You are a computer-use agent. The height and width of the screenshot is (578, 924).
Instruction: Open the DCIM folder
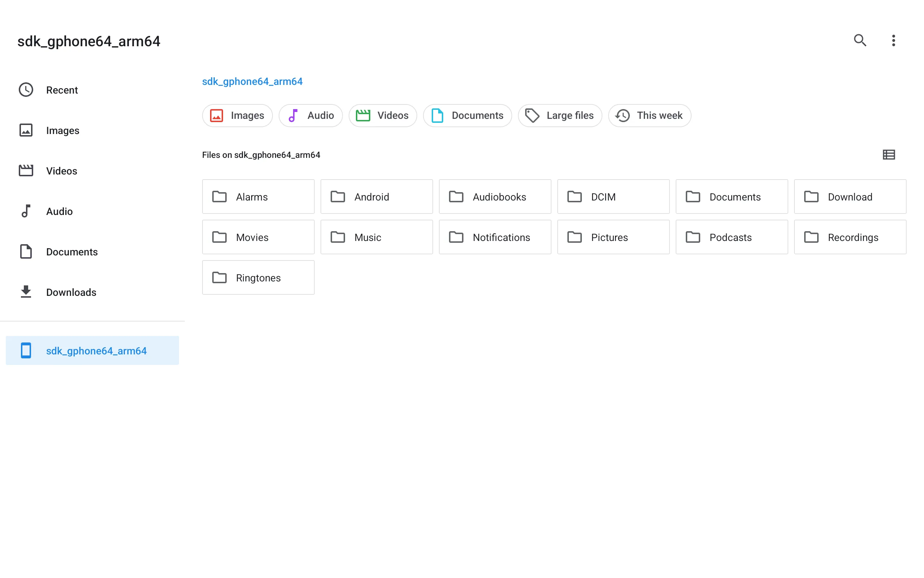pos(613,197)
